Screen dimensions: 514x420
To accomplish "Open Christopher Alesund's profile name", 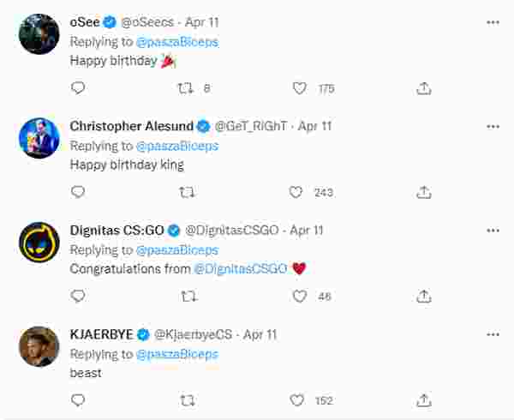I will click(131, 126).
